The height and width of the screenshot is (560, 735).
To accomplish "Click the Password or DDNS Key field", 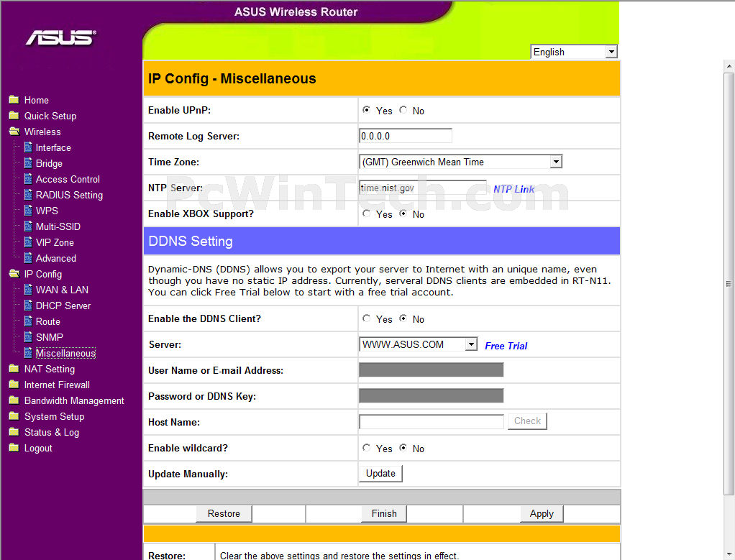I will (432, 395).
